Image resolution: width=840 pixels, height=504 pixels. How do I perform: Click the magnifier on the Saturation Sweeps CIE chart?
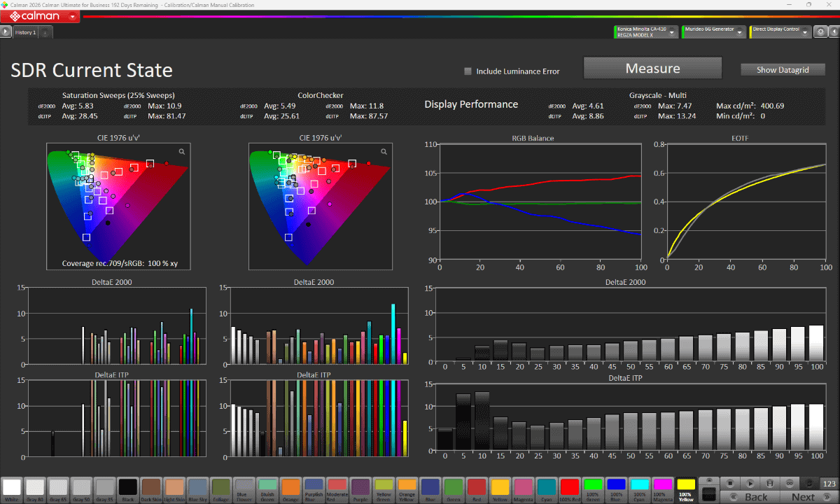pos(182,151)
